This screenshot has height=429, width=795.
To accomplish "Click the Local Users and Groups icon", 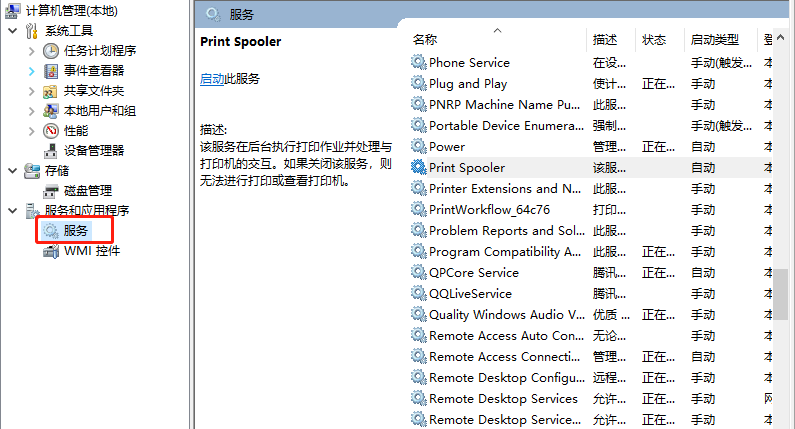I will coord(51,111).
